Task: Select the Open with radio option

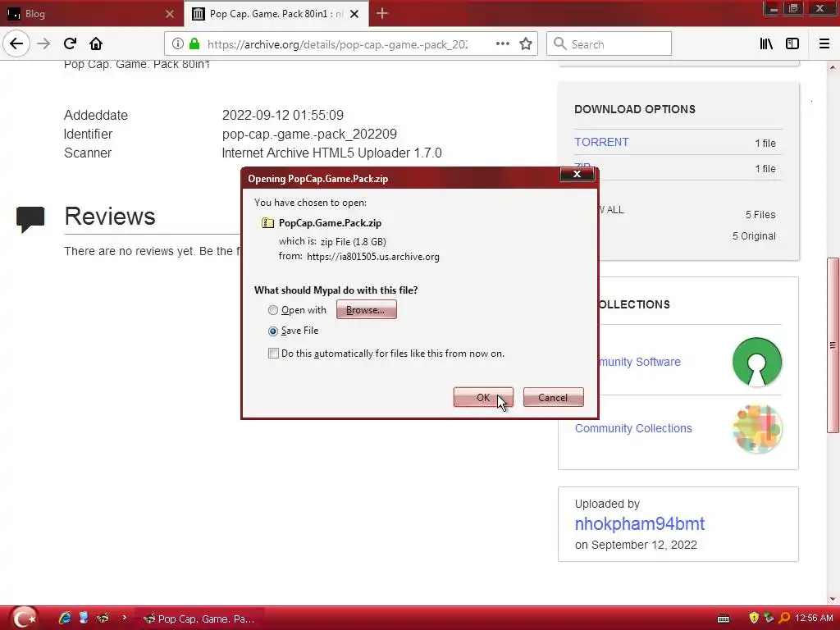Action: point(273,310)
